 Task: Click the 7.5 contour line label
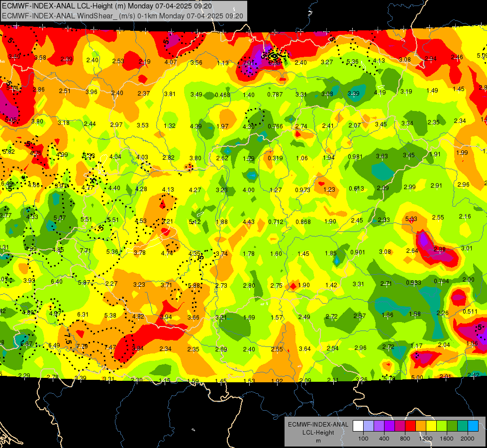click(x=68, y=338)
